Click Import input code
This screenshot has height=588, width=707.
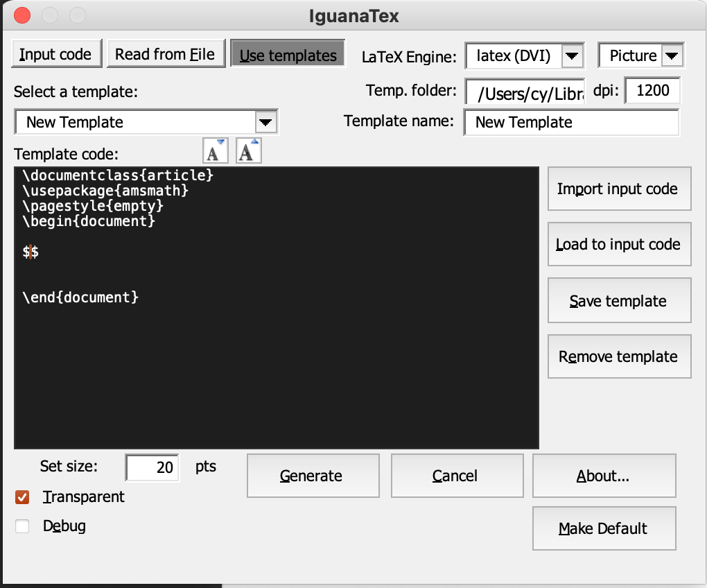pyautogui.click(x=618, y=189)
